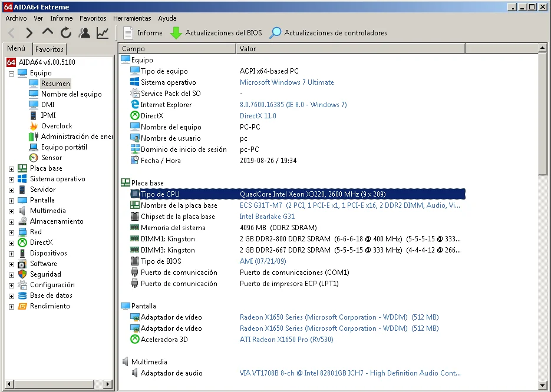Select Nombre del equipo tree item
Screen dimensions: 551x392
(71, 94)
